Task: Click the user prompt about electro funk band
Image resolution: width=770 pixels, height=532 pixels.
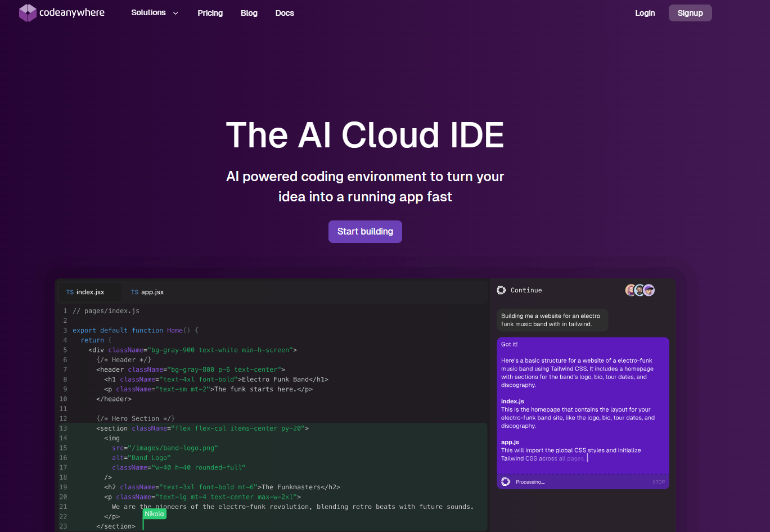Action: coord(552,319)
